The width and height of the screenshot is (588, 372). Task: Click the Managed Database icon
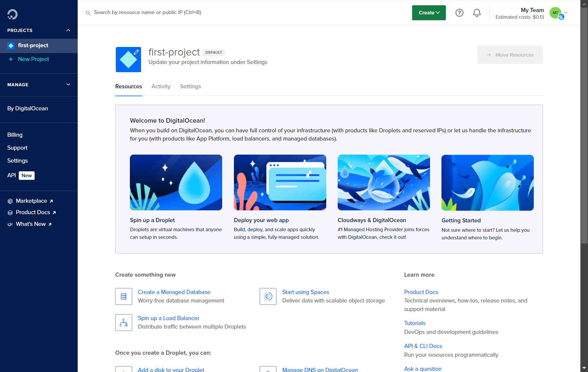[124, 296]
